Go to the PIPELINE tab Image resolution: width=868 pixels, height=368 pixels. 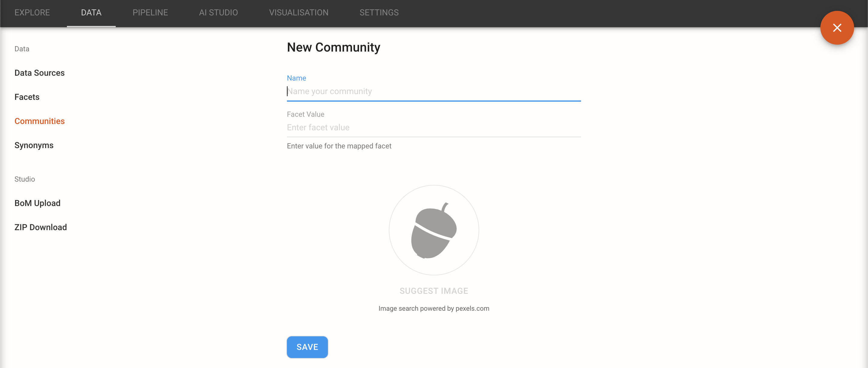(x=150, y=12)
